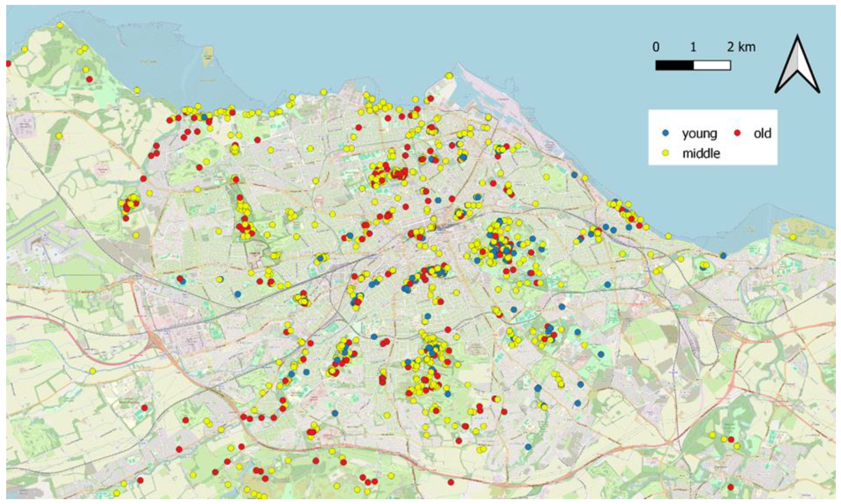This screenshot has width=841, height=504.
Task: Click the red old legend dot
Action: (x=737, y=133)
